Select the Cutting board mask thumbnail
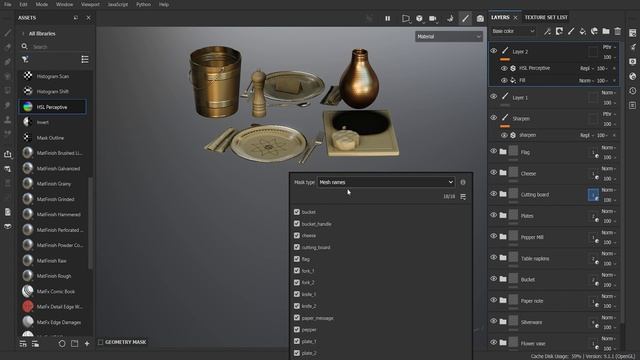 click(x=593, y=195)
